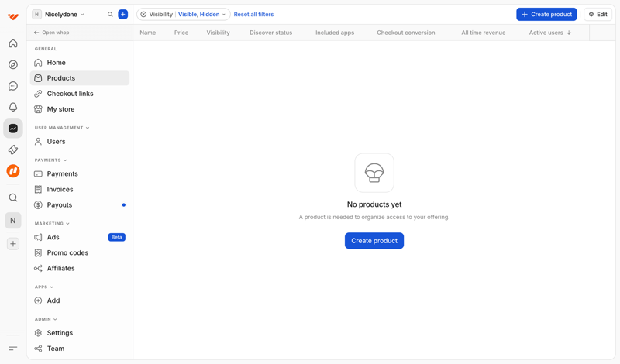
Task: Open the home icon in left rail
Action: (13, 43)
